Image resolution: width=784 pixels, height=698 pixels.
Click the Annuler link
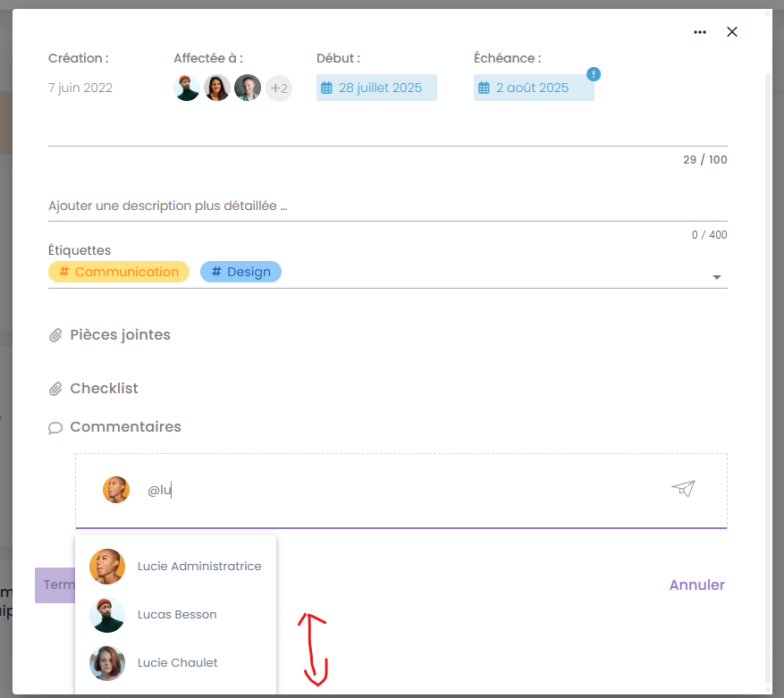point(697,584)
